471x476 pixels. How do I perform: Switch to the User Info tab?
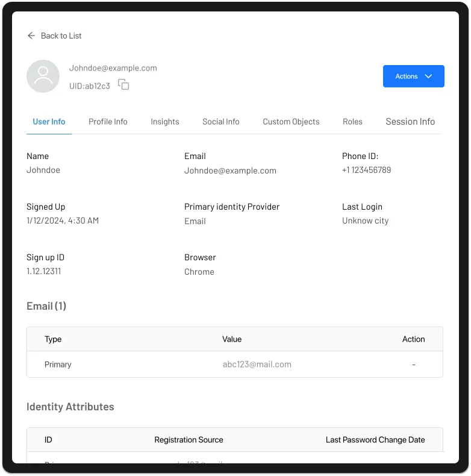coord(49,122)
